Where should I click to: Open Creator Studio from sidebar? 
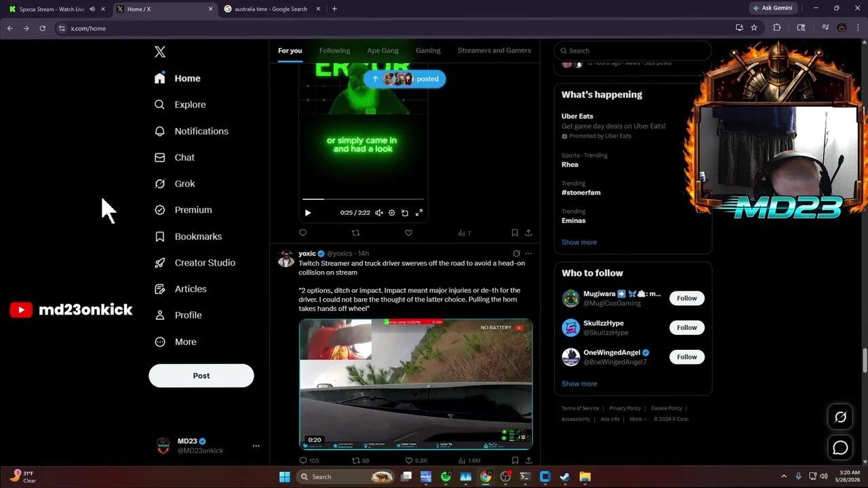pos(195,262)
